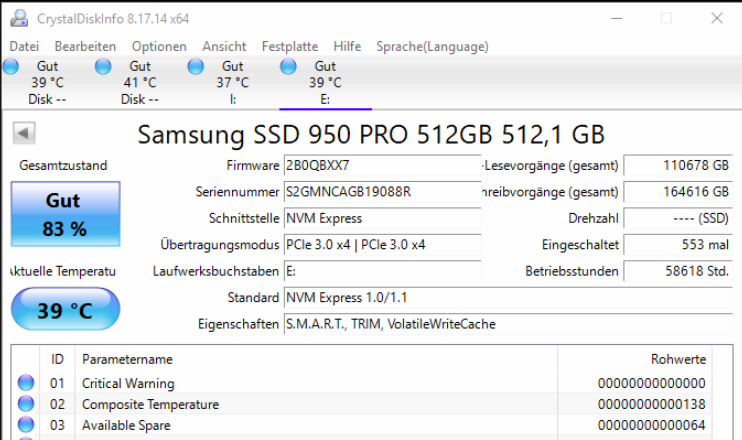Click raw value 0000000000138
This screenshot has width=742, height=440.
tap(652, 404)
